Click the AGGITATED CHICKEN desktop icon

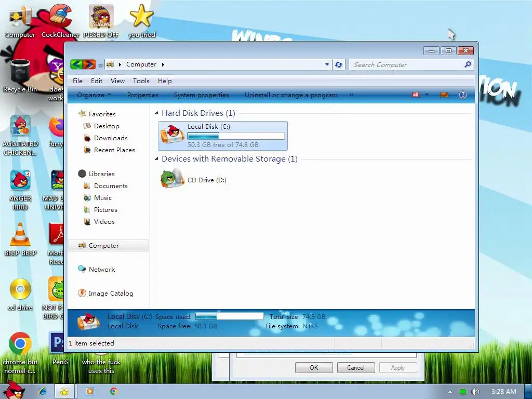click(20, 136)
